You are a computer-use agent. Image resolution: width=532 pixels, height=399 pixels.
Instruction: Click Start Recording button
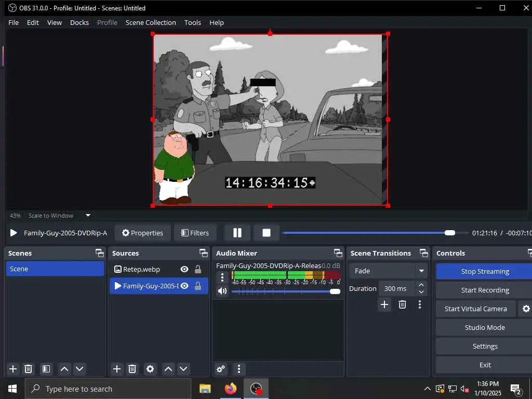[x=485, y=290]
